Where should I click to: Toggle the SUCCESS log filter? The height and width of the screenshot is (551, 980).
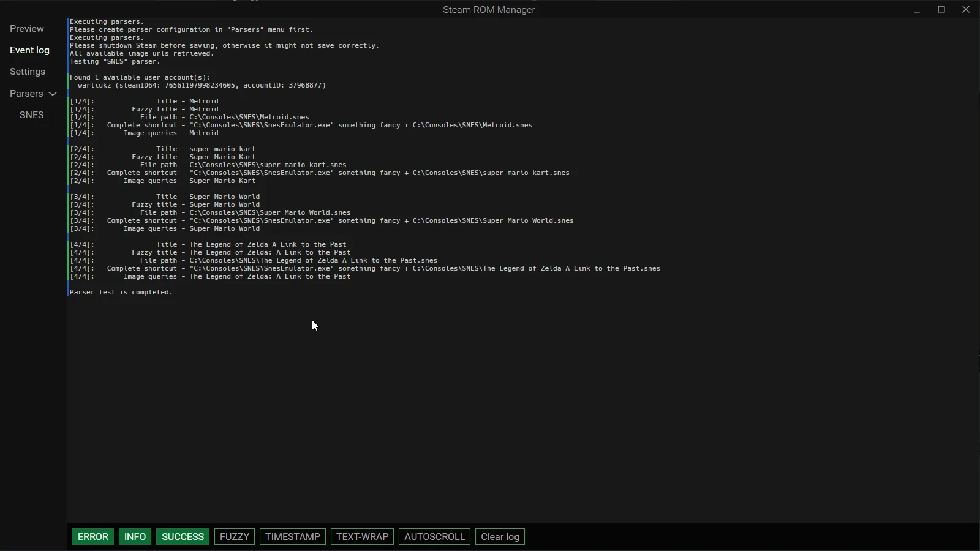point(183,537)
